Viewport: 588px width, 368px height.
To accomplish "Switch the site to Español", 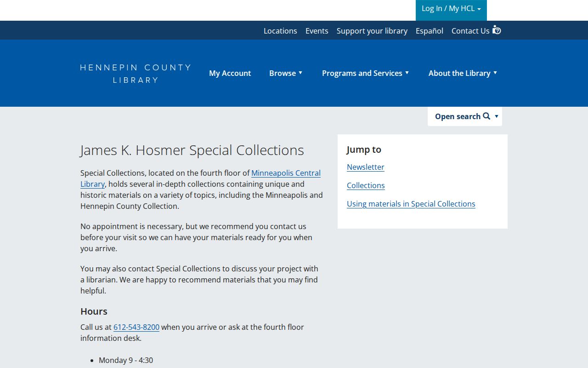I will click(430, 31).
